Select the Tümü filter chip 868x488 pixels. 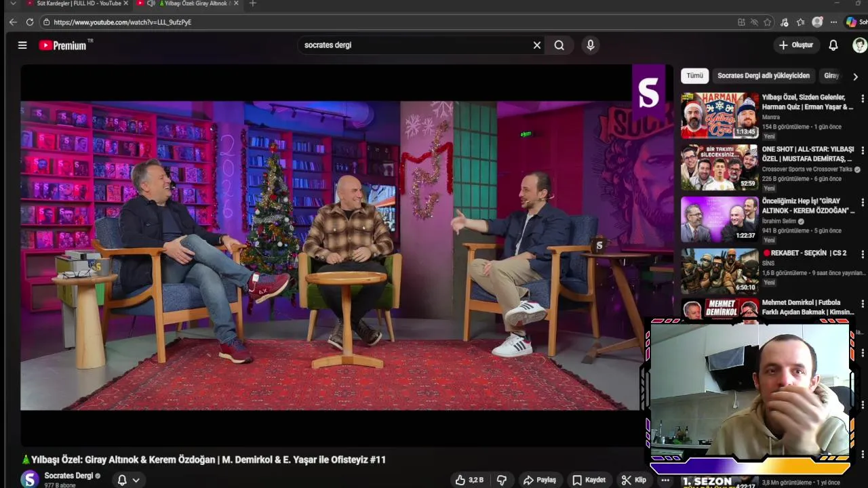point(694,76)
